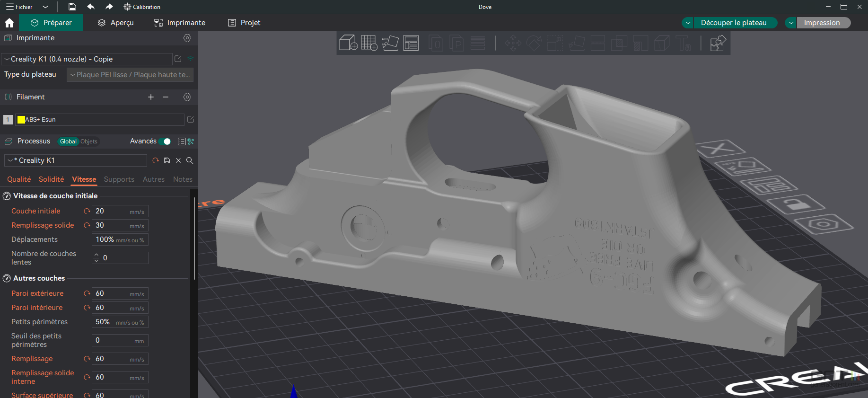This screenshot has height=398, width=868.
Task: Click the Assembly view puzzle icon
Action: pos(718,43)
